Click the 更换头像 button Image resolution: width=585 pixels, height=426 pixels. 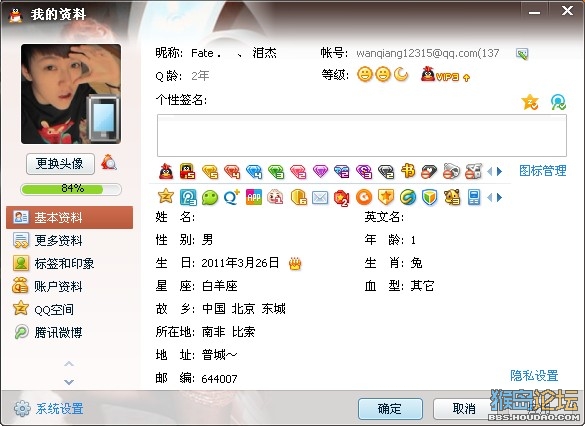pos(60,163)
